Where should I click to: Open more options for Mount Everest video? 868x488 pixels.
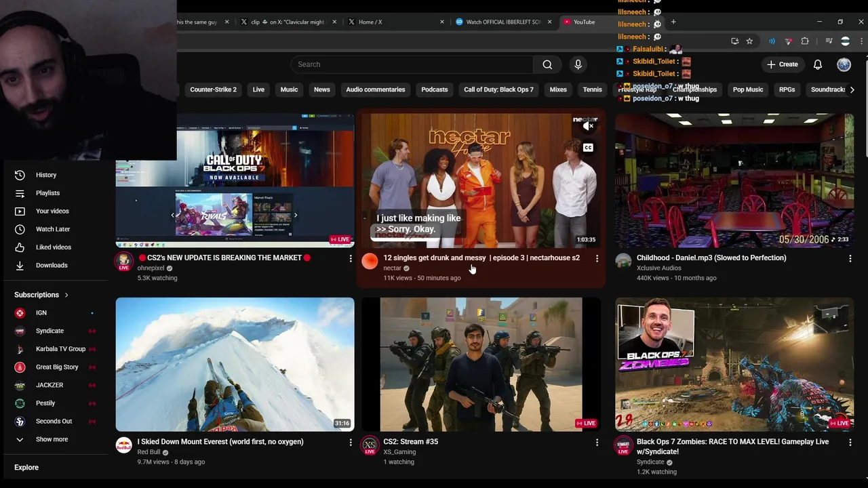[x=351, y=442]
